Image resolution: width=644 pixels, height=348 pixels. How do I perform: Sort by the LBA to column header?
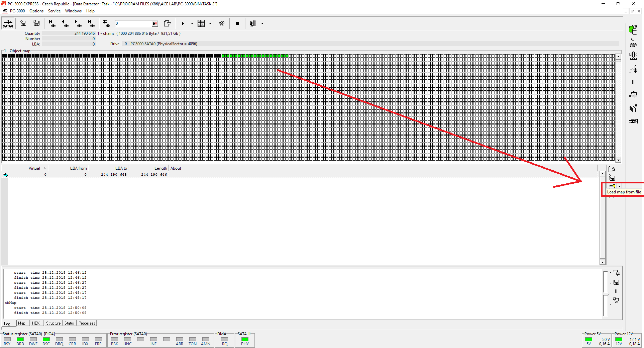pos(108,168)
